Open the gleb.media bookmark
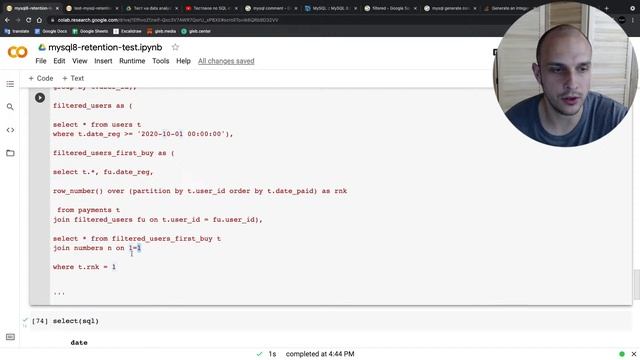 click(x=161, y=31)
